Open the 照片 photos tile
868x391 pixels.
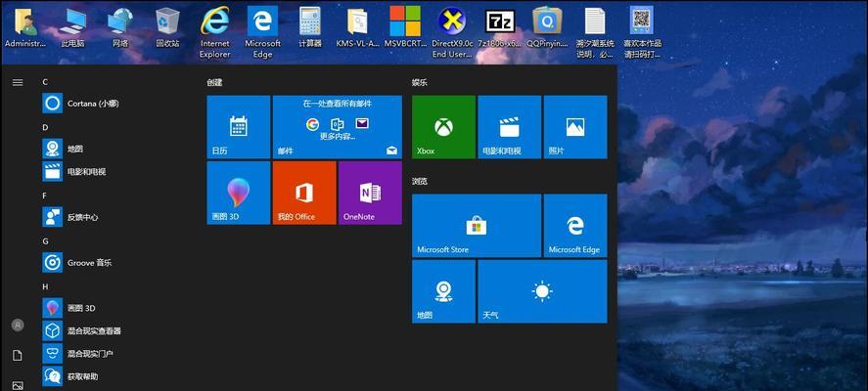coord(575,127)
